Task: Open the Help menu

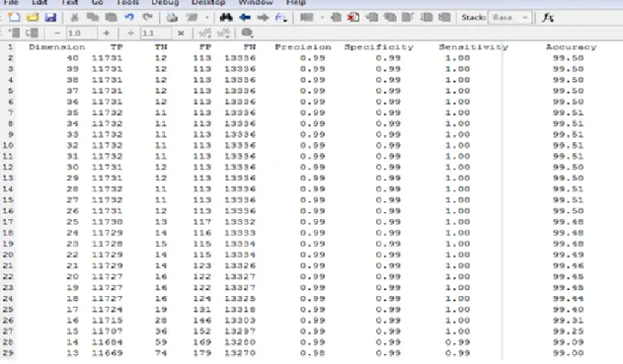Action: pyautogui.click(x=296, y=3)
